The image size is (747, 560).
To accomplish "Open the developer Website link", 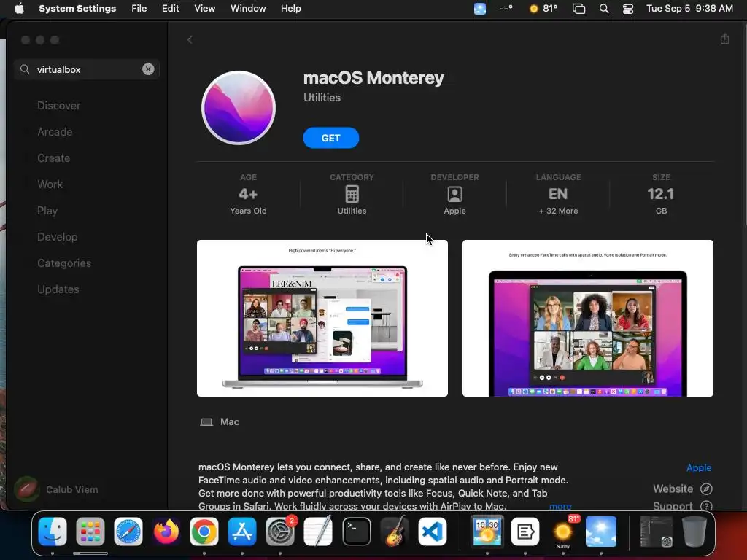I will pos(673,489).
